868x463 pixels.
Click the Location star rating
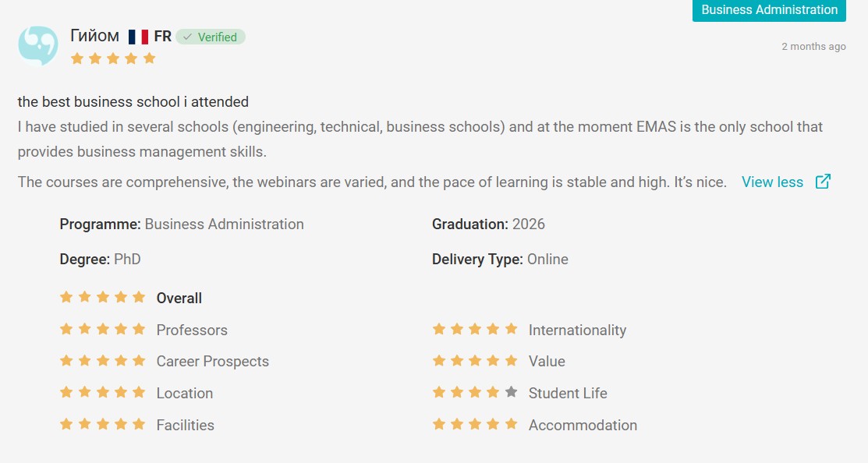(x=102, y=392)
